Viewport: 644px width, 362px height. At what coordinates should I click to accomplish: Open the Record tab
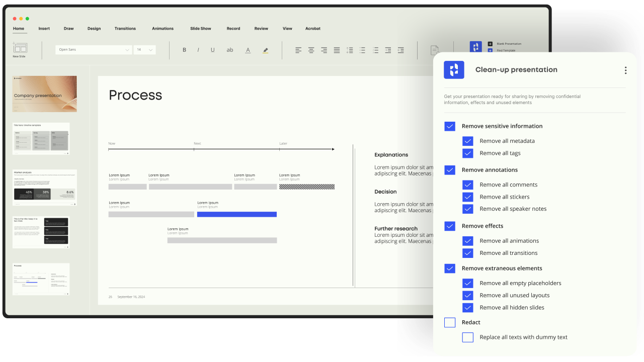[x=233, y=29]
